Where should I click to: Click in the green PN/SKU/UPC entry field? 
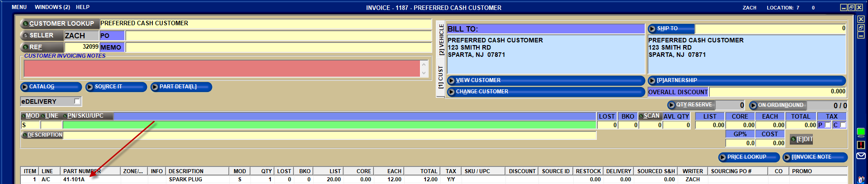[x=329, y=125]
